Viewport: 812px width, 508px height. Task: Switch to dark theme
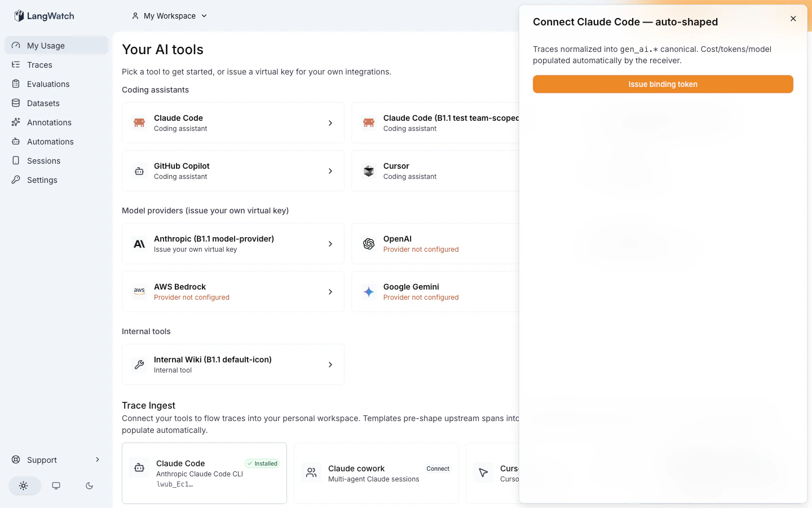pyautogui.click(x=89, y=485)
